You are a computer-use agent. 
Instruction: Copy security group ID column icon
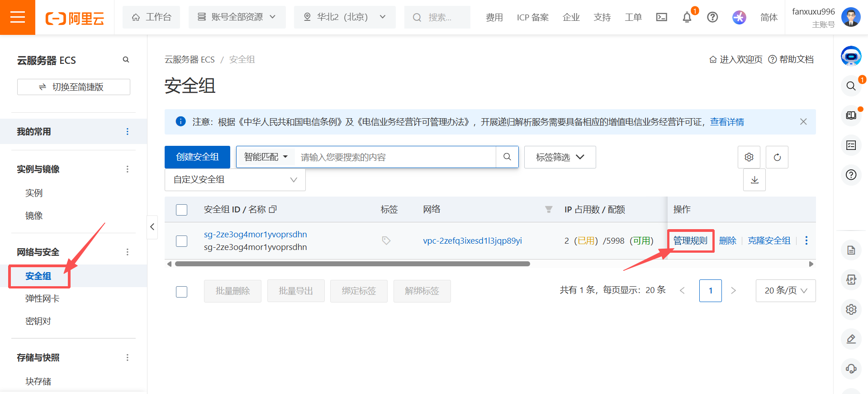[273, 209]
